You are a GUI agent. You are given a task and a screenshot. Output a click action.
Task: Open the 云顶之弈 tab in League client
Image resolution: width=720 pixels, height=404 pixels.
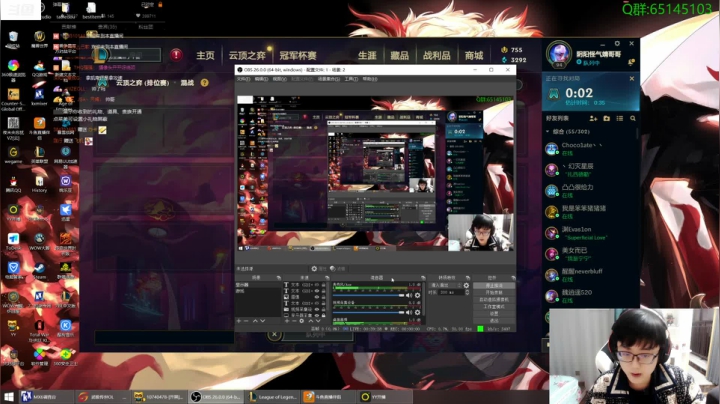pos(247,56)
